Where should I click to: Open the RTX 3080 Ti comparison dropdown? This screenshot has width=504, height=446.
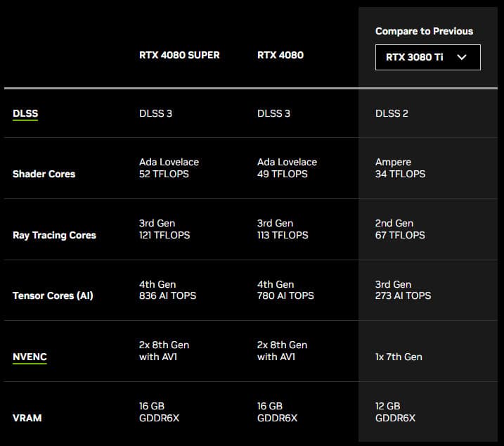[427, 58]
